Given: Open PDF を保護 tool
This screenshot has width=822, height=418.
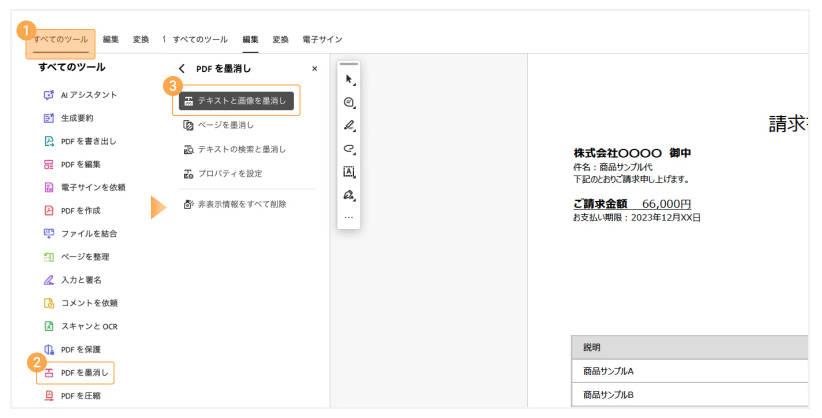Looking at the screenshot, I should coord(72,349).
